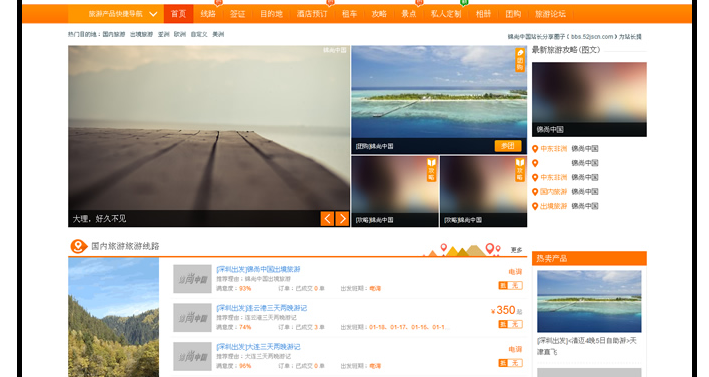Click the 团购 tag icon on island image

coord(520,60)
